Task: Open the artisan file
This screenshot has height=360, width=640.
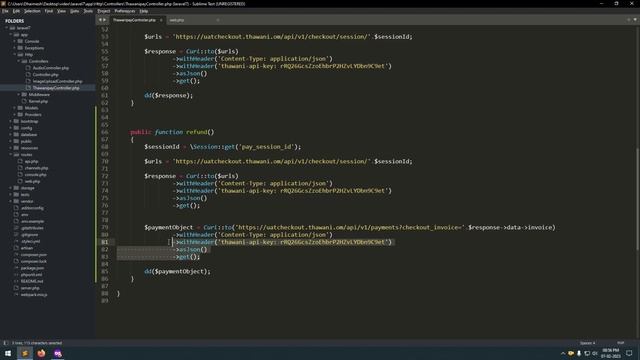Action: pos(27,248)
